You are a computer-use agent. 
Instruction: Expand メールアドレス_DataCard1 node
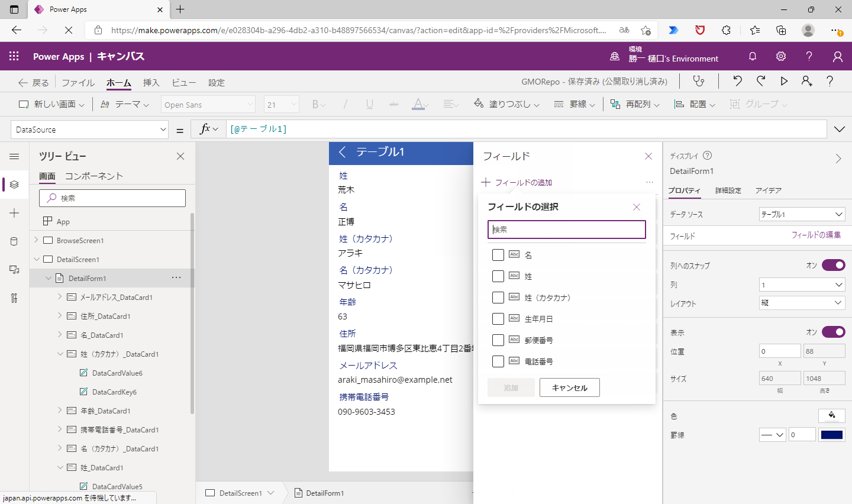(x=60, y=296)
